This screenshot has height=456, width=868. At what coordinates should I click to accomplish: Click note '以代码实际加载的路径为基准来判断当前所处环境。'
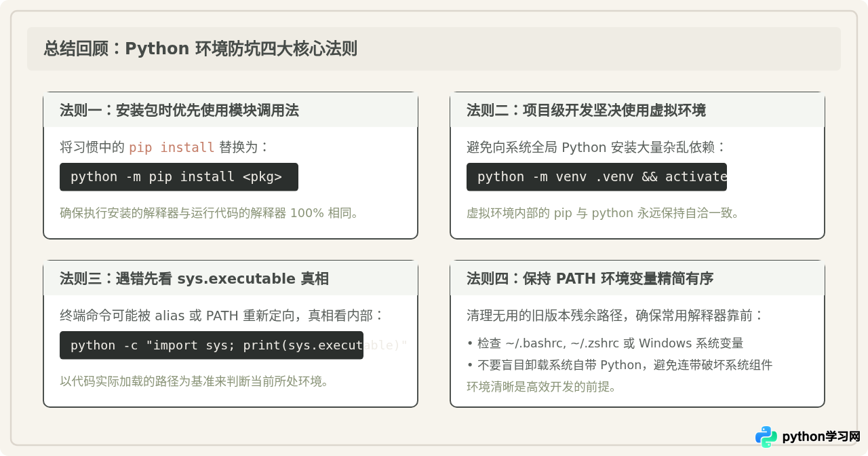coord(195,381)
